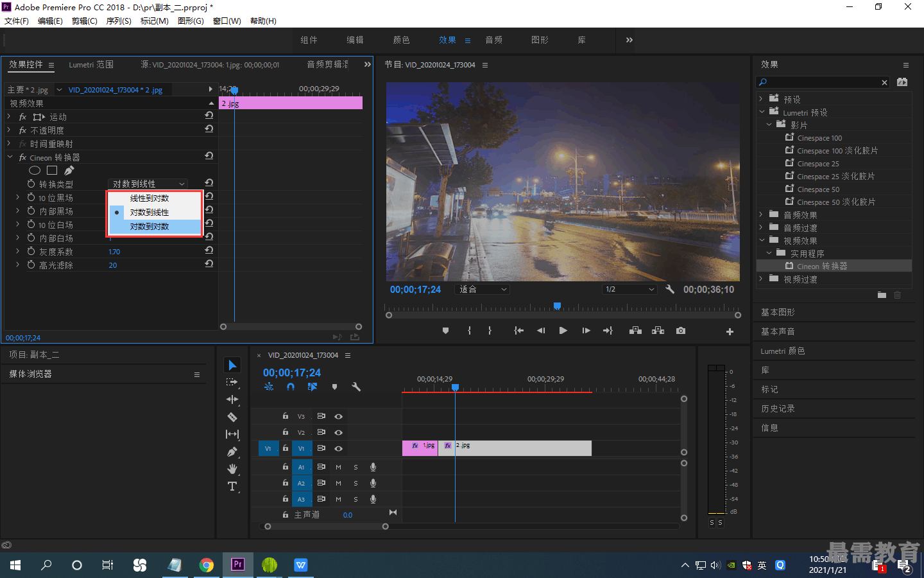Solo audio track A2
Screen dimensions: 924x578
(x=355, y=483)
